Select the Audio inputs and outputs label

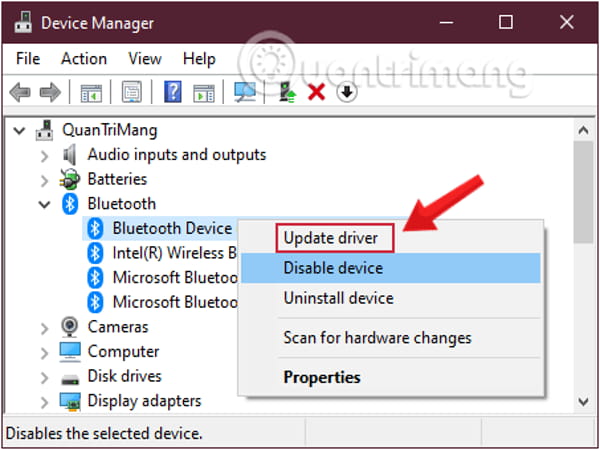tap(177, 155)
